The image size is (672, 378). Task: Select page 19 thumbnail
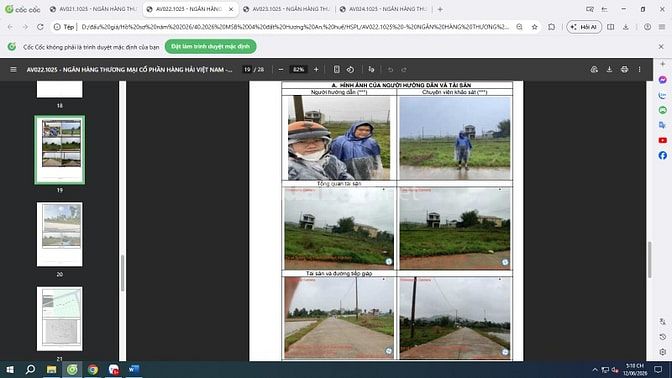[x=60, y=150]
